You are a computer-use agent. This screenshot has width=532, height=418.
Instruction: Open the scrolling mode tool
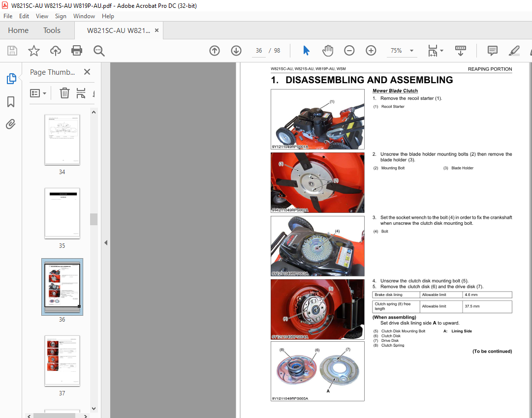[461, 51]
